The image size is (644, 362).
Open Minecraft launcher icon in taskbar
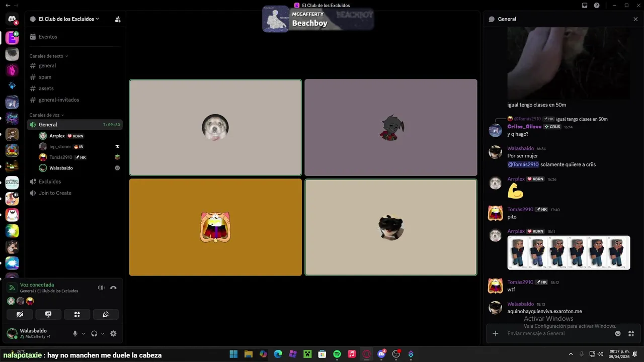tap(307, 354)
